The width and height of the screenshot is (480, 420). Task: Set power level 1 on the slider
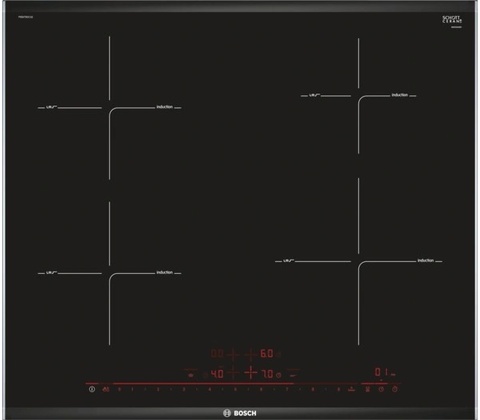[x=132, y=389]
